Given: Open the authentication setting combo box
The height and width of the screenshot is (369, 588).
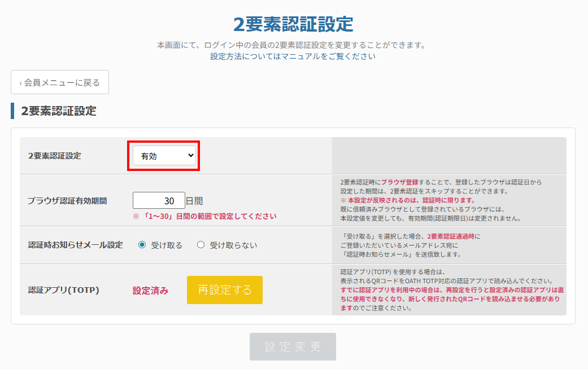Looking at the screenshot, I should point(163,155).
